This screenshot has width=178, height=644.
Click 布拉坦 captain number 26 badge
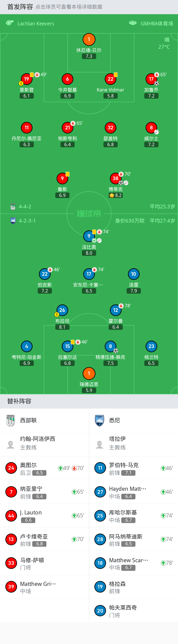[62, 310]
